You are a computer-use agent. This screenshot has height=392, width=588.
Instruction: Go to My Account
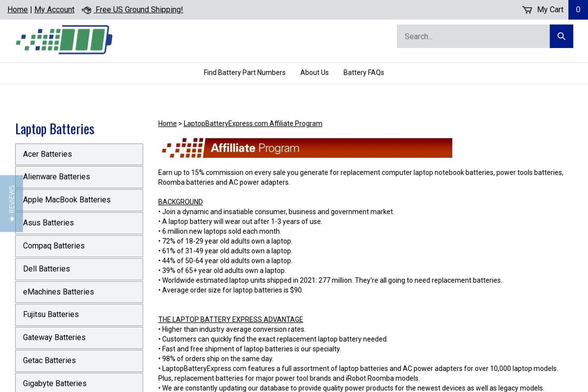(x=55, y=10)
